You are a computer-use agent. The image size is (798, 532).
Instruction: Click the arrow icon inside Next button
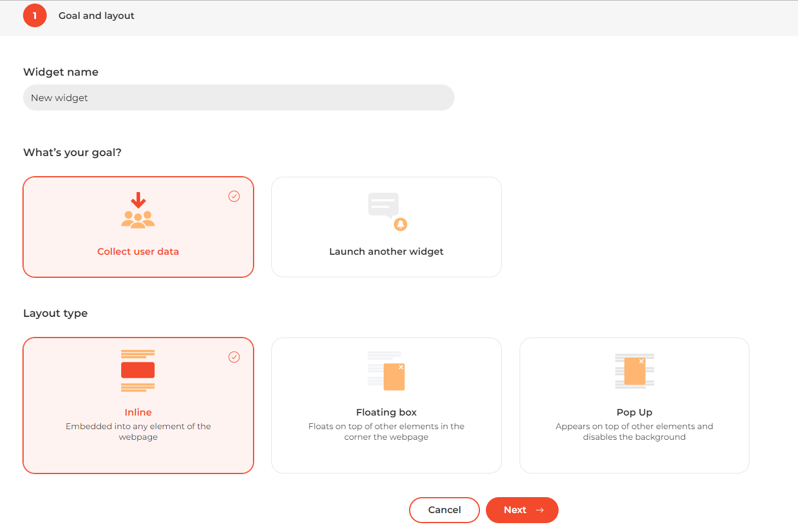tap(540, 510)
